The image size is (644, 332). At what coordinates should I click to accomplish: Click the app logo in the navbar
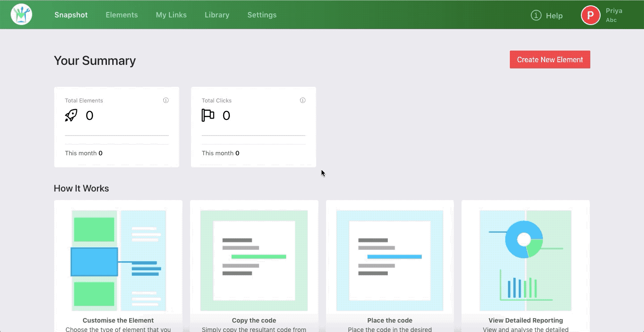click(x=21, y=14)
